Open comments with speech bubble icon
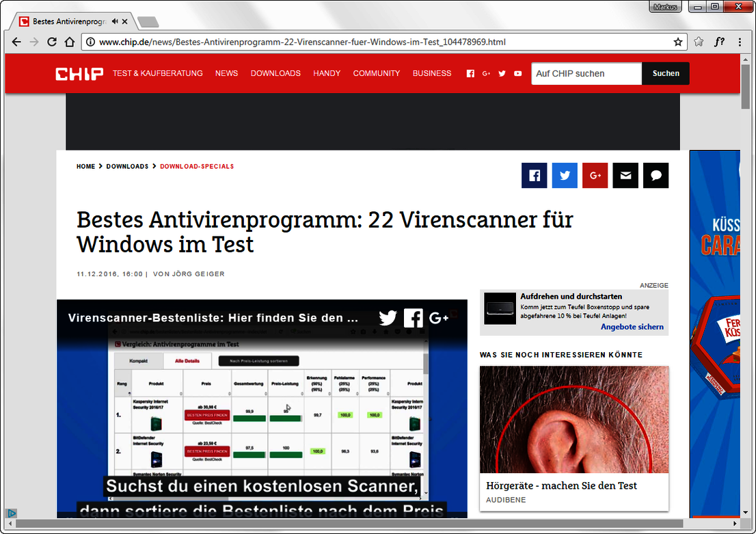This screenshot has height=534, width=756. [656, 176]
